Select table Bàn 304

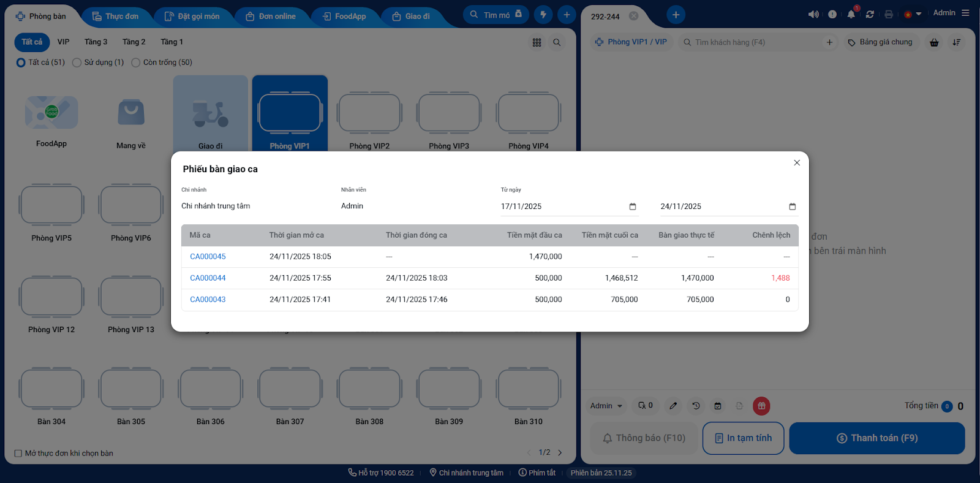coord(51,396)
